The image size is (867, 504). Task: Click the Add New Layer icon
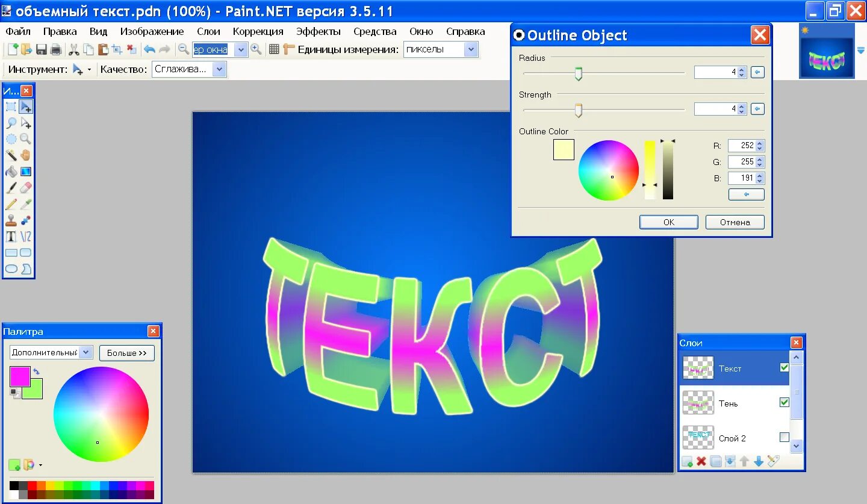point(687,461)
